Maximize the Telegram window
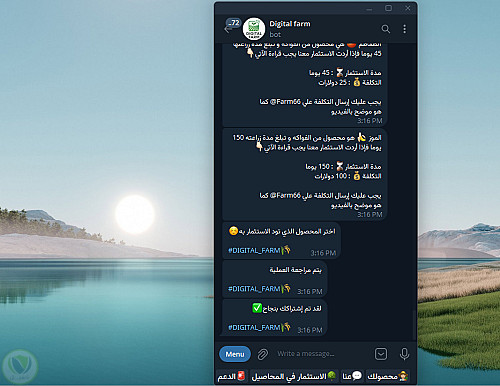 click(389, 8)
